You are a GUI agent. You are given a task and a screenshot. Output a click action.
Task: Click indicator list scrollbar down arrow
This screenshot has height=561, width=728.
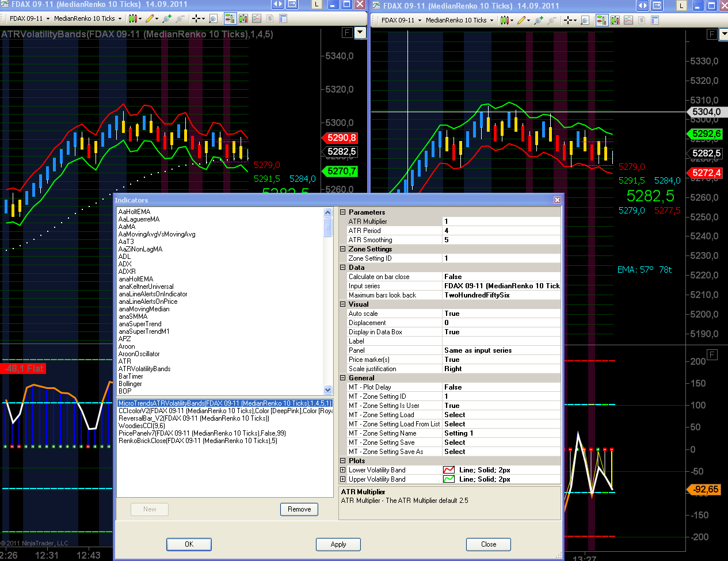pos(328,390)
